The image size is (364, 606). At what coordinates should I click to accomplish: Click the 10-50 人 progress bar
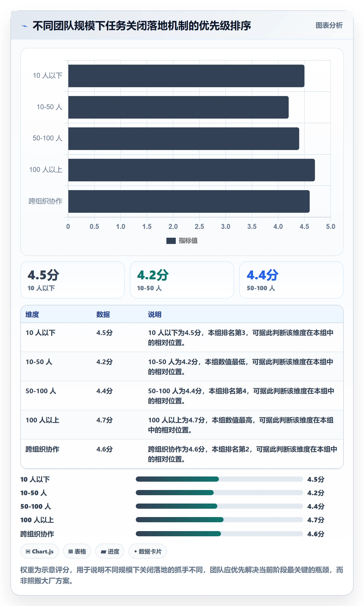[x=219, y=493]
